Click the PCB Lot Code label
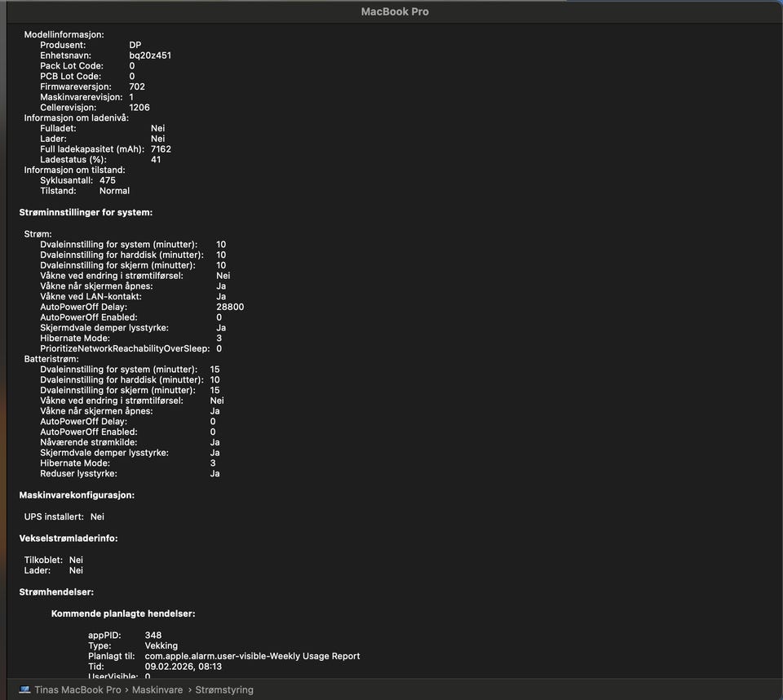The width and height of the screenshot is (783, 700). [70, 77]
